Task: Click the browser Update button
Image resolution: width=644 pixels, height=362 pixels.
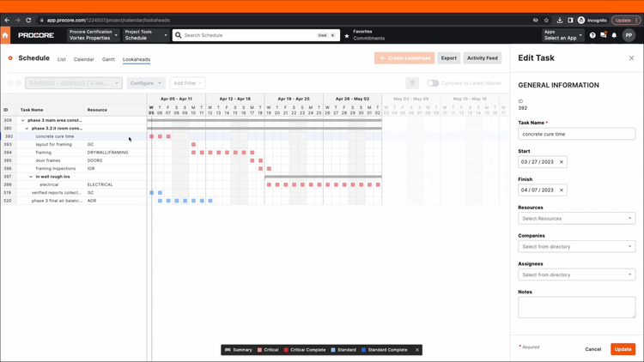Action: [625, 20]
